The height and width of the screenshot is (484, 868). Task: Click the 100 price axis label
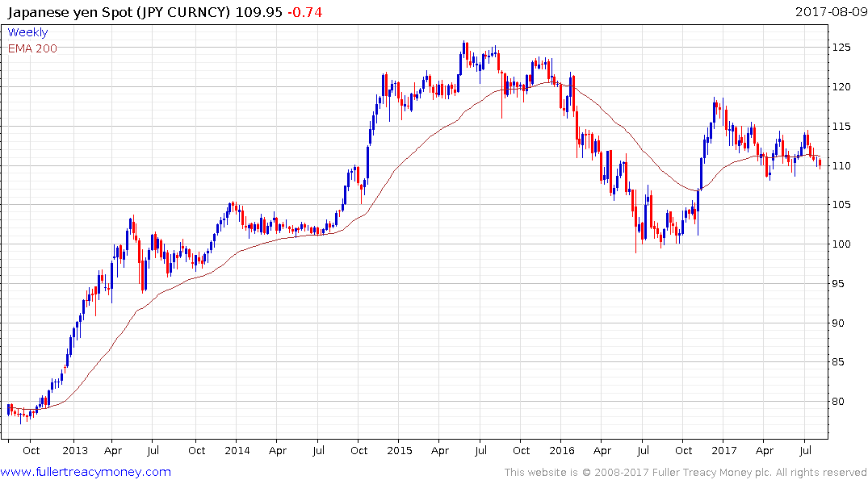click(841, 244)
